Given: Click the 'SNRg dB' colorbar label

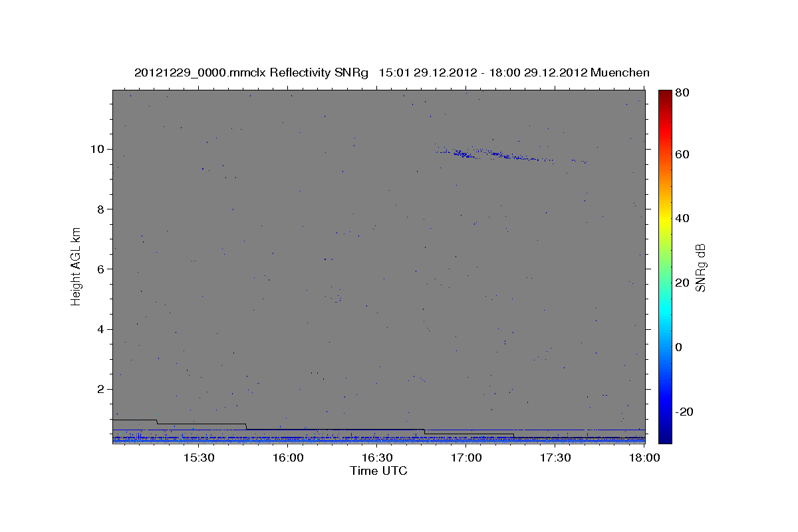Looking at the screenshot, I should 700,267.
